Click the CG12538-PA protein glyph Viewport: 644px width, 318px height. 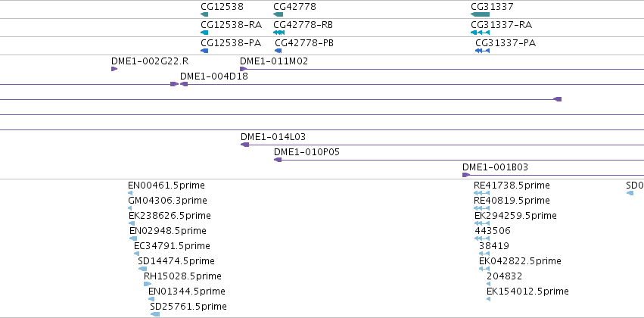pos(204,51)
